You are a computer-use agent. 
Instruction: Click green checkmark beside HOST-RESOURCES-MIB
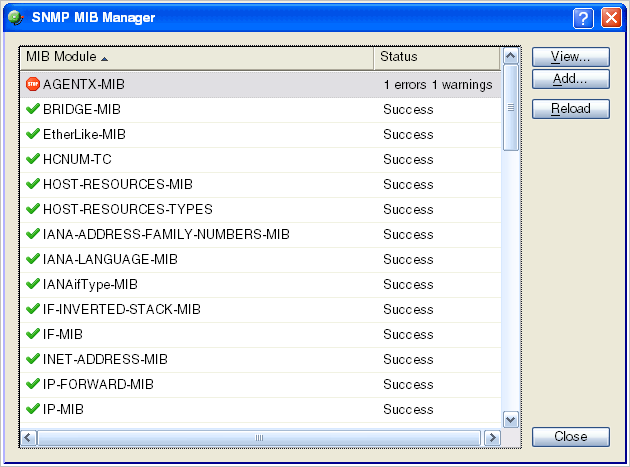32,184
